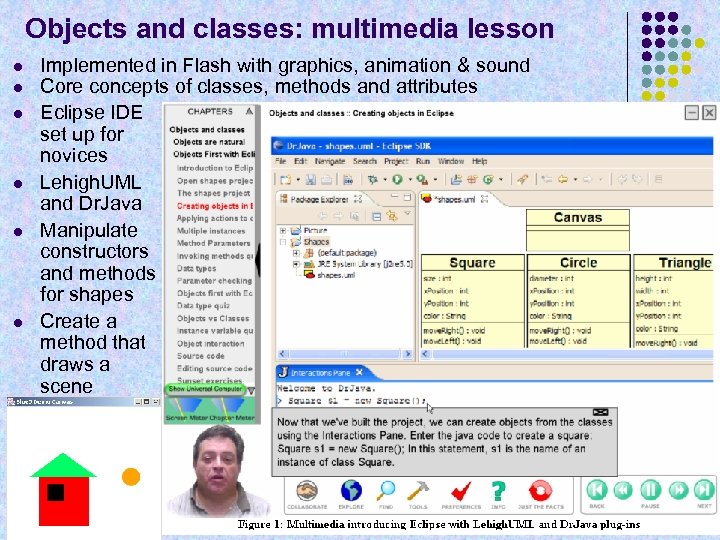The height and width of the screenshot is (540, 720).
Task: Click the Tools hammer icon
Action: pos(418,490)
